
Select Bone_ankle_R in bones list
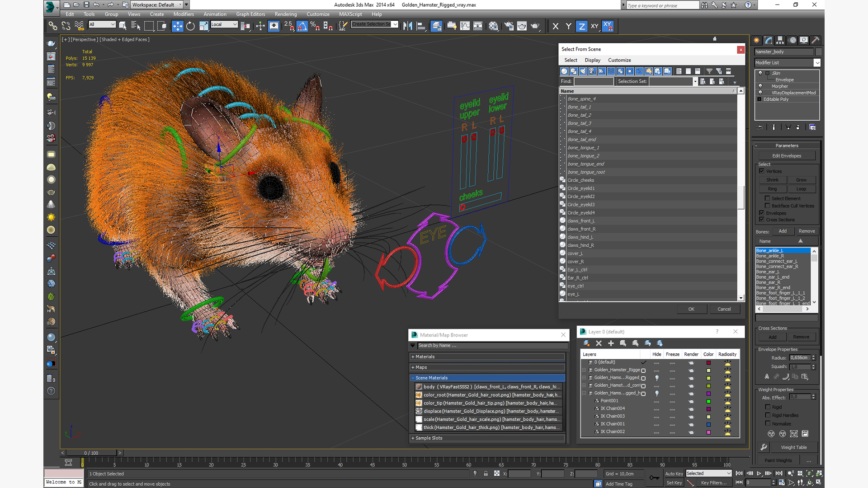tap(783, 256)
